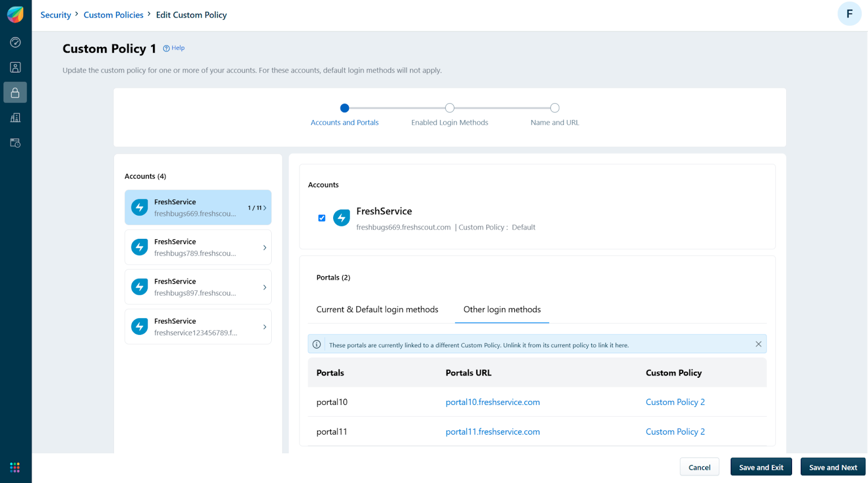Open Custom Policy 2 link for portal11
This screenshot has width=868, height=483.
point(675,432)
